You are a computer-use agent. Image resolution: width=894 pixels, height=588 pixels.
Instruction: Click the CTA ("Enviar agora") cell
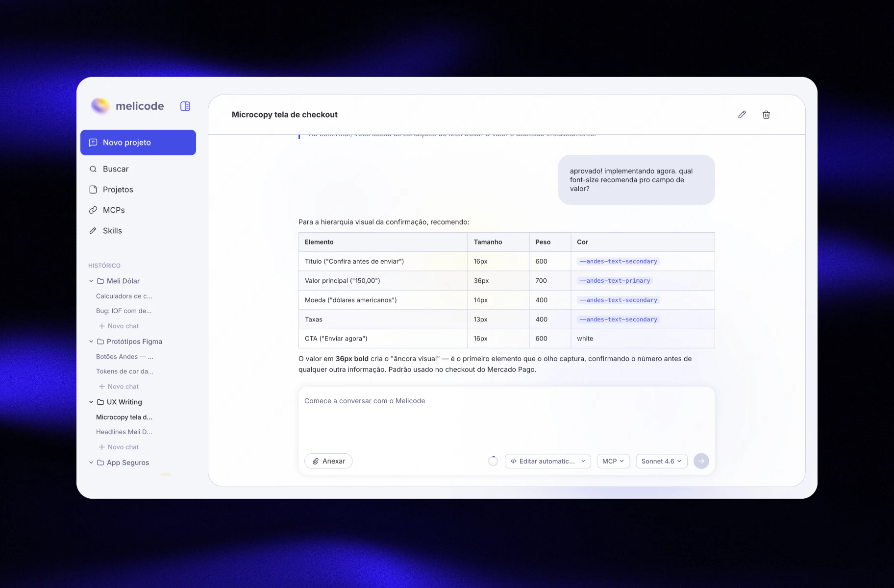point(383,339)
